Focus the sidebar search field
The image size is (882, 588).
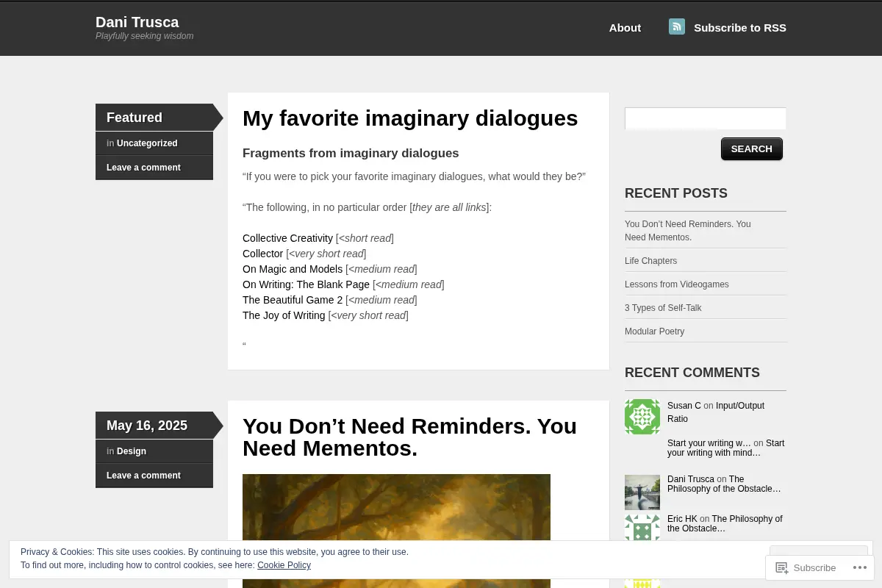[x=706, y=118]
